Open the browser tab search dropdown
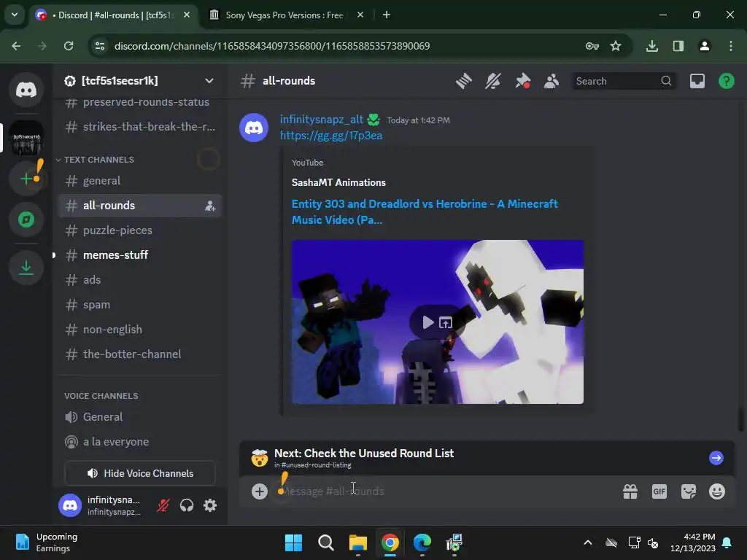The height and width of the screenshot is (560, 747). pos(15,15)
